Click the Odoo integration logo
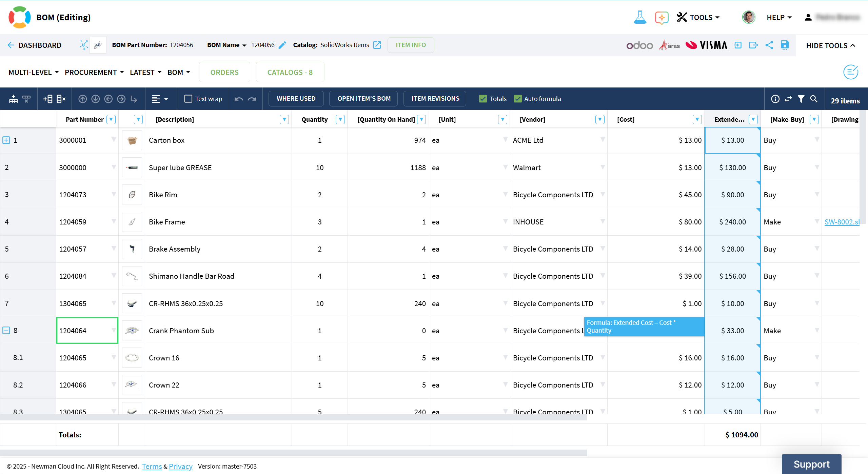This screenshot has height=474, width=868. (x=639, y=45)
